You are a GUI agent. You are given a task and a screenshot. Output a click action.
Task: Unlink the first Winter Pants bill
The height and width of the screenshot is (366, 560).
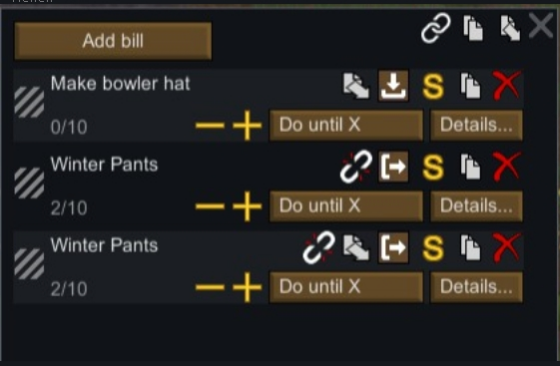(356, 166)
